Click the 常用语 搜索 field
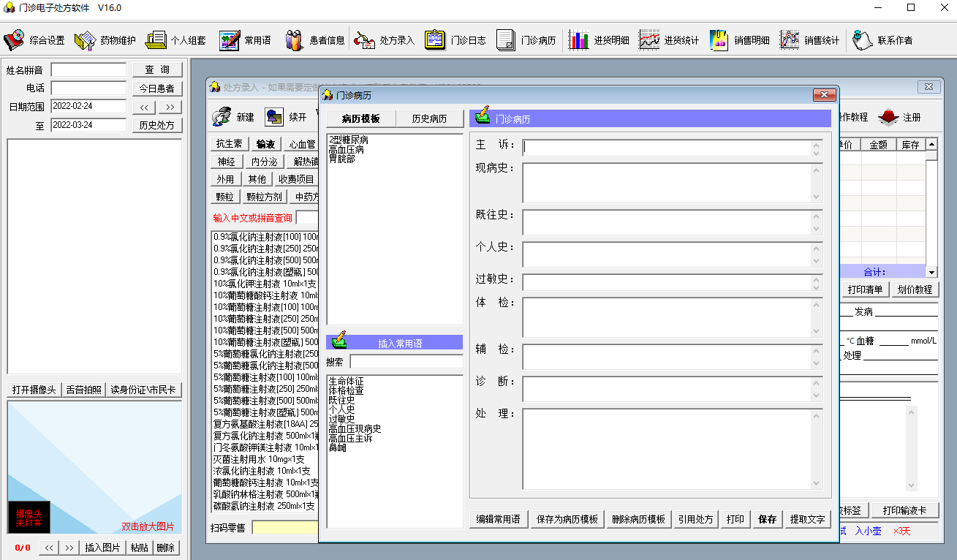Image resolution: width=957 pixels, height=560 pixels. point(406,362)
